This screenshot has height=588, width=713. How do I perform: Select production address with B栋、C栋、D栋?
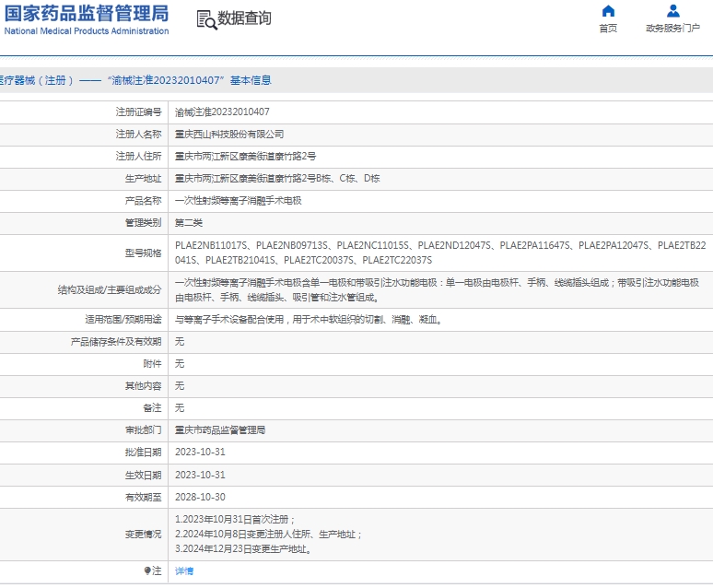(277, 179)
